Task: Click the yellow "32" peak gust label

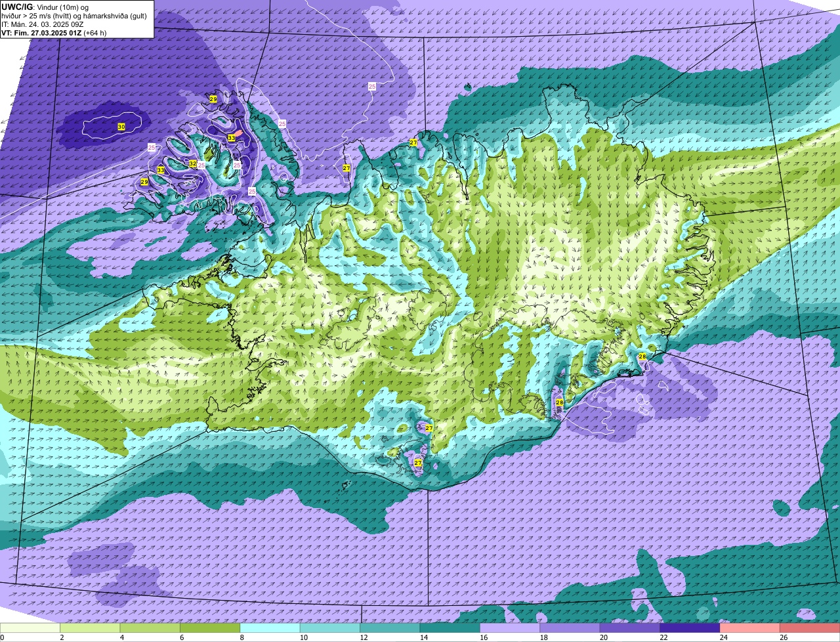Action: pyautogui.click(x=193, y=163)
